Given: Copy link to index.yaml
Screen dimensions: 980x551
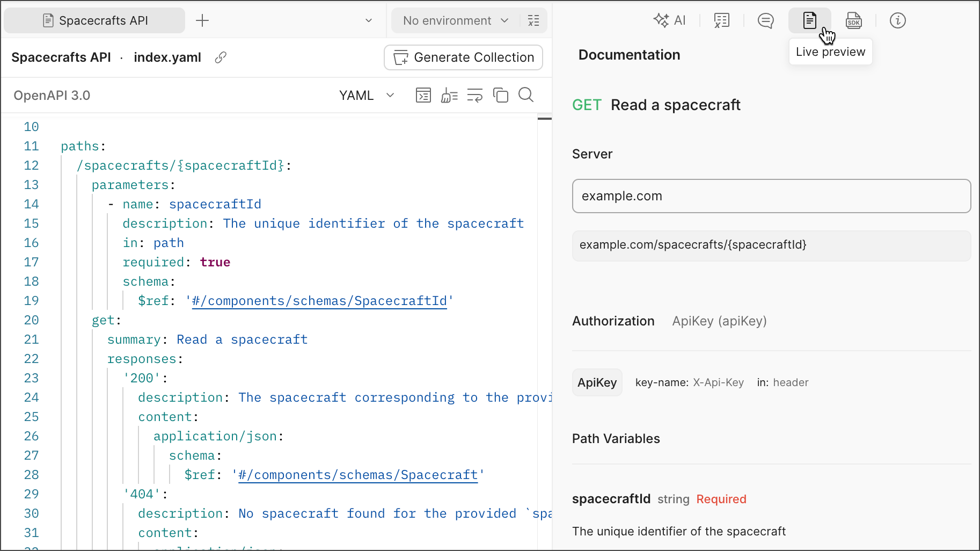Looking at the screenshot, I should [x=221, y=57].
